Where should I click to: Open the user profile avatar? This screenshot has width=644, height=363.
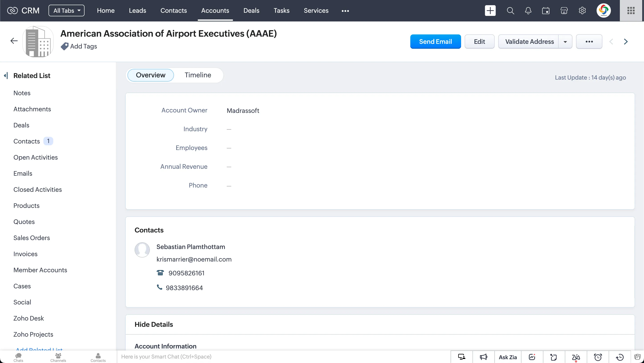click(x=604, y=11)
